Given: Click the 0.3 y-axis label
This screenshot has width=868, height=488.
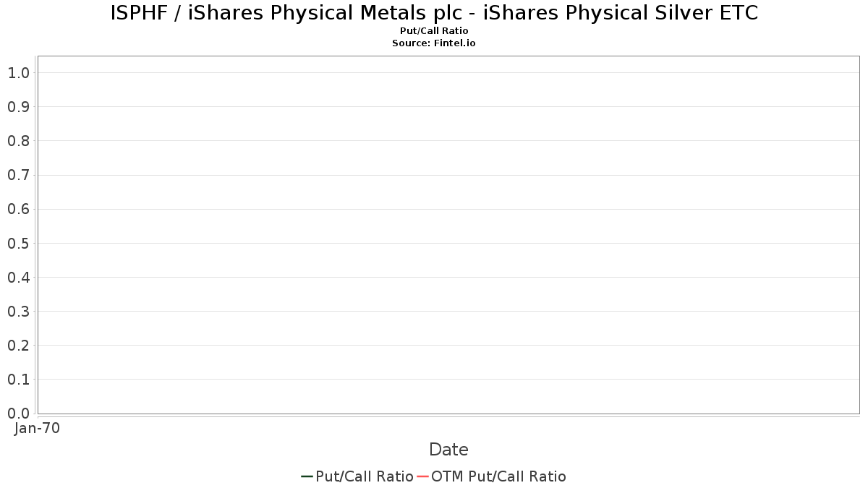Looking at the screenshot, I should 18,311.
